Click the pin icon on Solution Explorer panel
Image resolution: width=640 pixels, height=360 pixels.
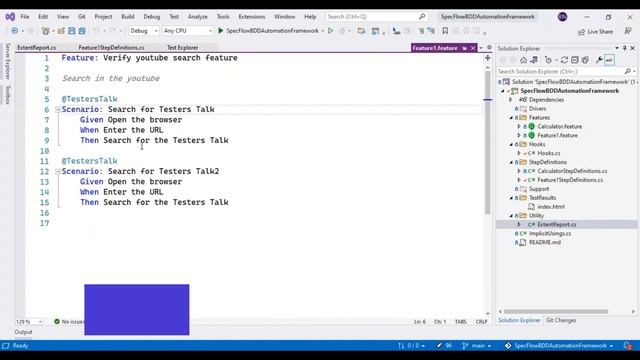[x=624, y=48]
